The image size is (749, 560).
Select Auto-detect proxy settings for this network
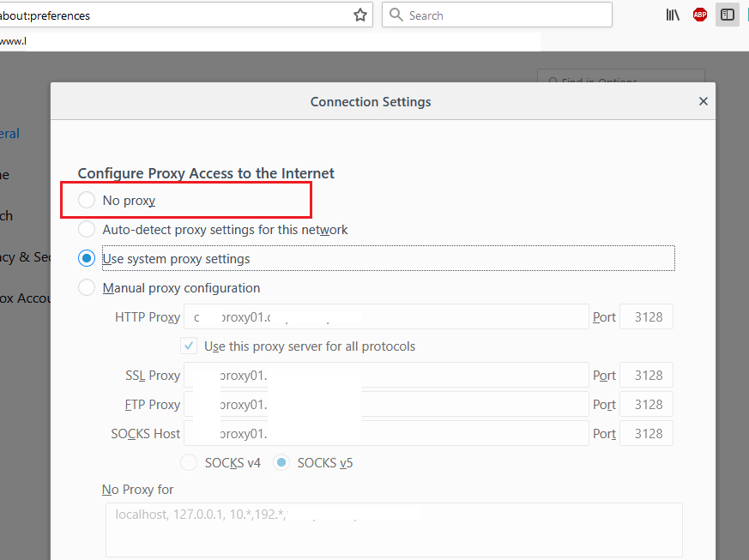coord(87,230)
